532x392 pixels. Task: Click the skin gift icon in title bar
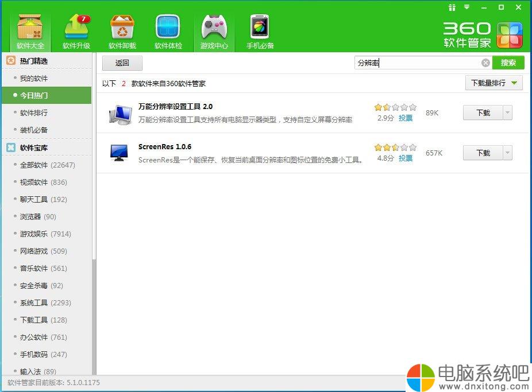[x=452, y=7]
